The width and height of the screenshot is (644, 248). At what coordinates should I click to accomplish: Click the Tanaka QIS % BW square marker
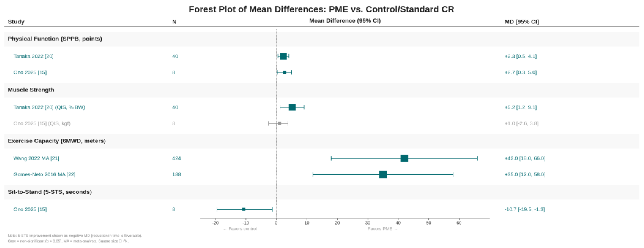pyautogui.click(x=292, y=107)
